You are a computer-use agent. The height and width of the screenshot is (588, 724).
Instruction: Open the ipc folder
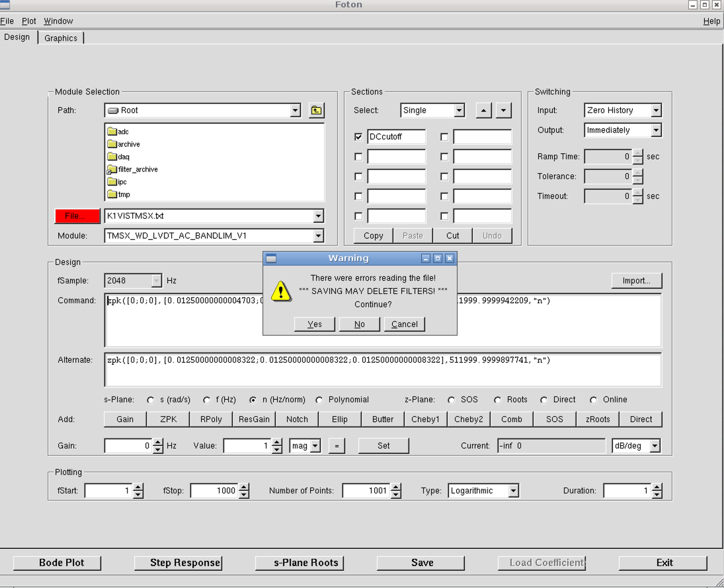117,182
